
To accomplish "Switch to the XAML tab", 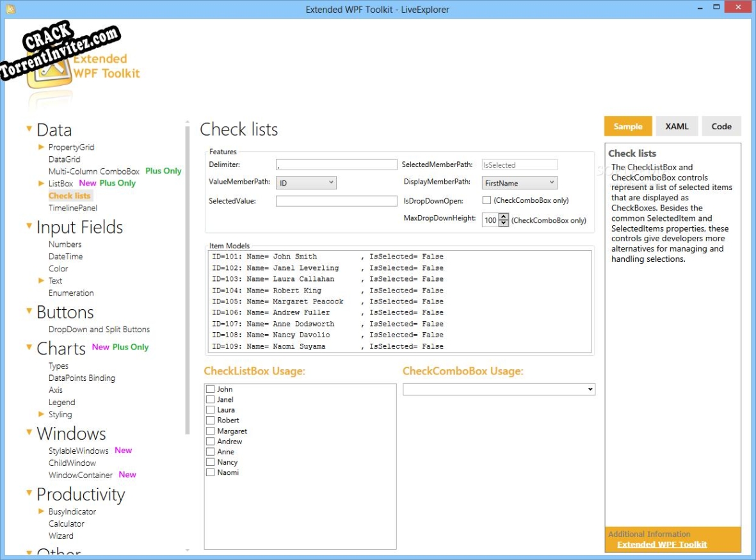I will [677, 126].
